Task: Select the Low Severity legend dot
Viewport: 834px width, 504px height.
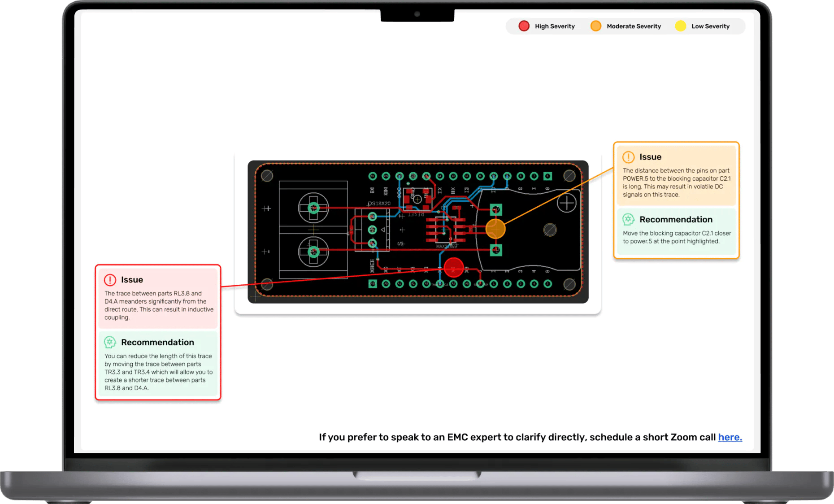Action: [680, 26]
